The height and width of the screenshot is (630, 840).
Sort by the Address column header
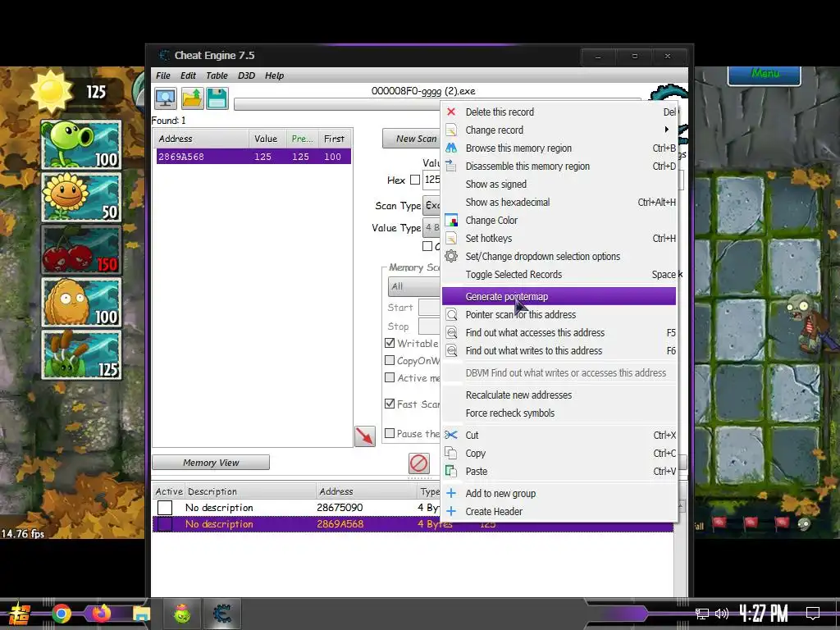[202, 139]
